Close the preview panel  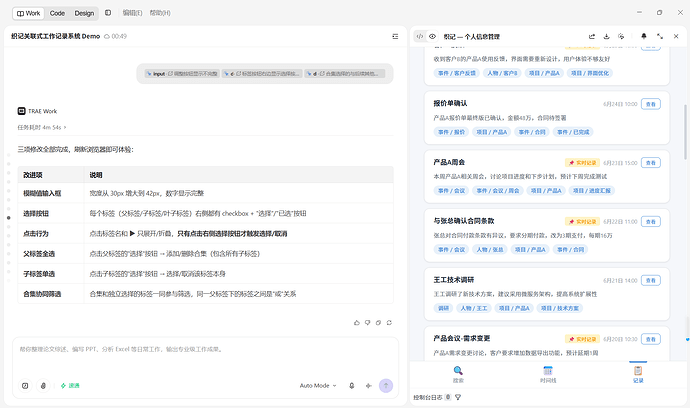tap(676, 37)
